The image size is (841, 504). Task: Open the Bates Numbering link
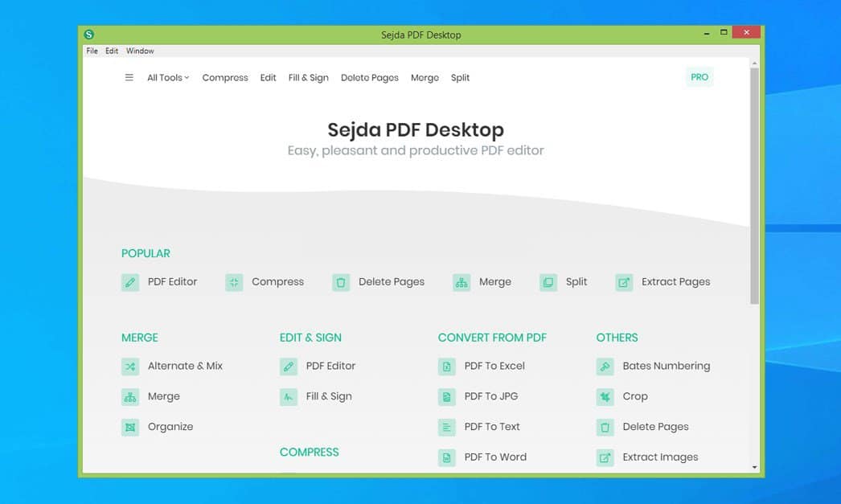667,367
